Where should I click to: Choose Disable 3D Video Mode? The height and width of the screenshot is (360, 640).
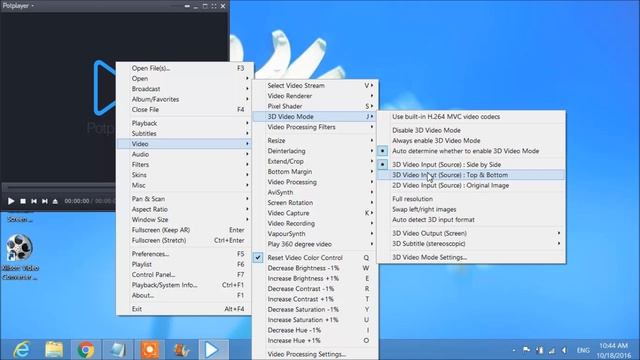pos(471,130)
